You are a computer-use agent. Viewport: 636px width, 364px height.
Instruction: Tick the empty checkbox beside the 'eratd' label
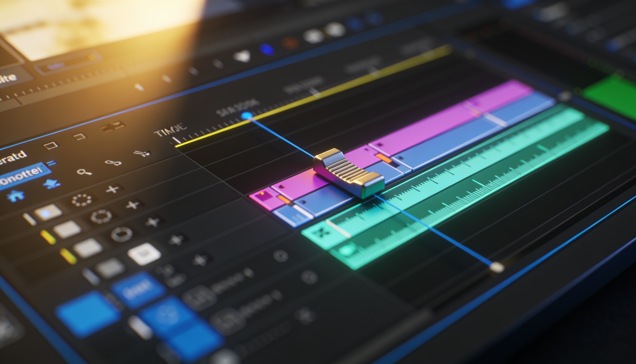tap(51, 145)
